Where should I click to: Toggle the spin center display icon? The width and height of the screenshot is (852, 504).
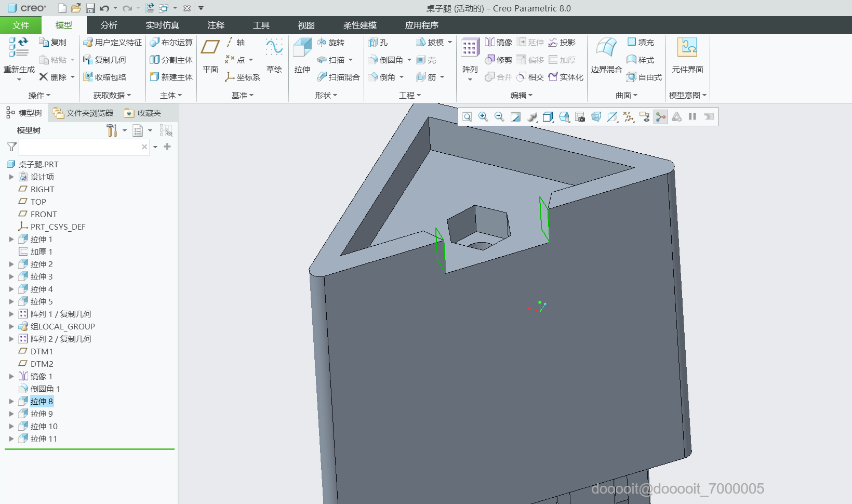[661, 117]
